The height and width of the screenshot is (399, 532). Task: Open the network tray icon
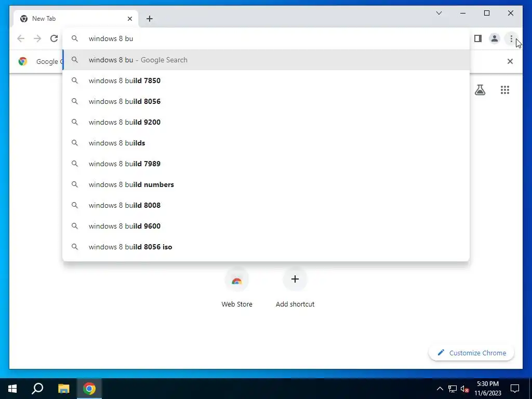click(453, 389)
